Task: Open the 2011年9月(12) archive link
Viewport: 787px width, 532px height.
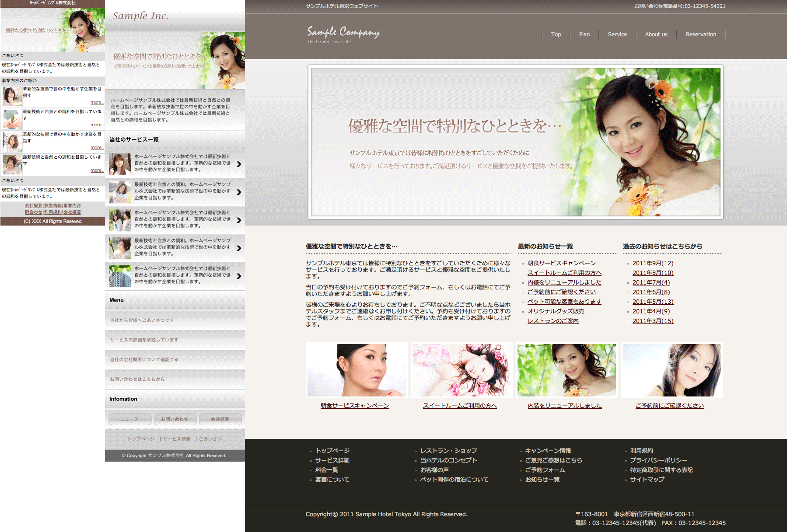Action: (x=653, y=263)
